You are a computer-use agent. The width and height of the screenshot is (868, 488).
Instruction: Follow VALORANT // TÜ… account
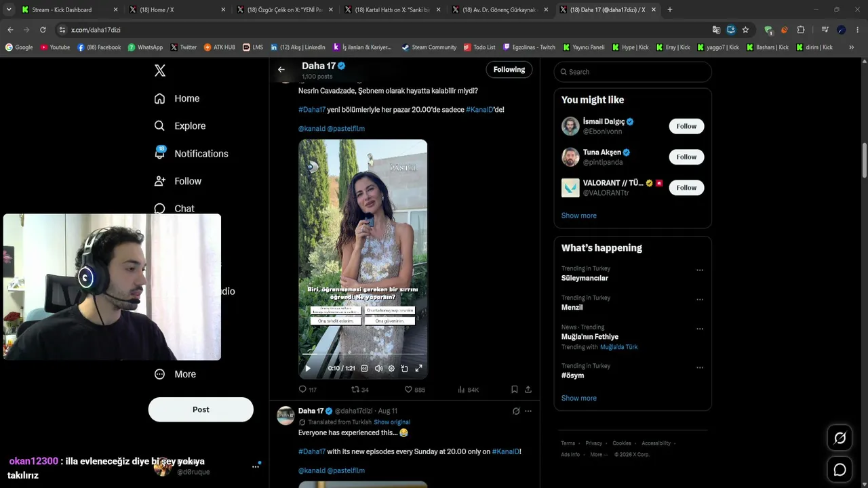point(686,188)
